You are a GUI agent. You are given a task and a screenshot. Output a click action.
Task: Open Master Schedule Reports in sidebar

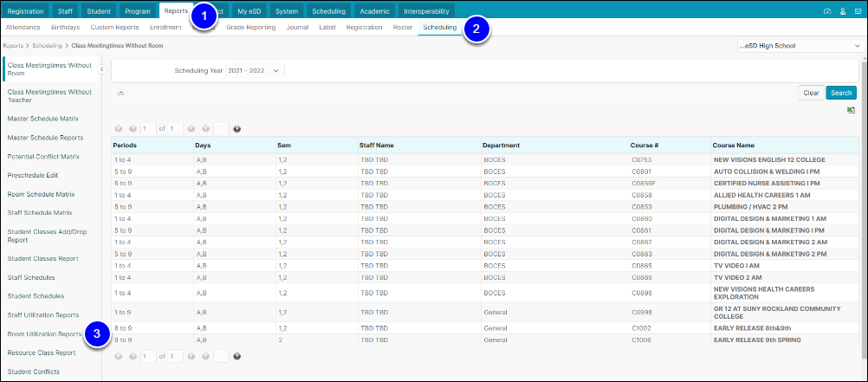(x=45, y=138)
